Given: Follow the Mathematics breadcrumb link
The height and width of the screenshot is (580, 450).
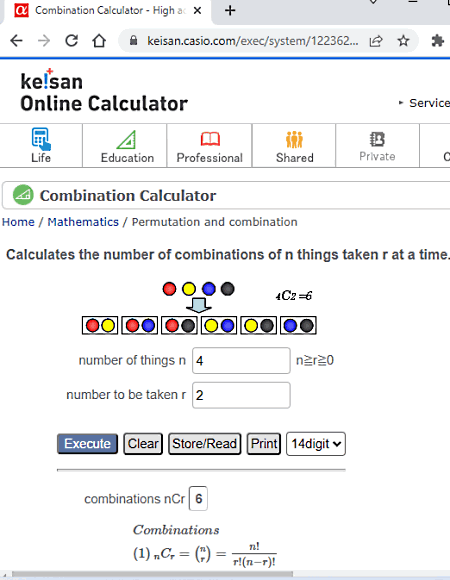Looking at the screenshot, I should pos(83,222).
